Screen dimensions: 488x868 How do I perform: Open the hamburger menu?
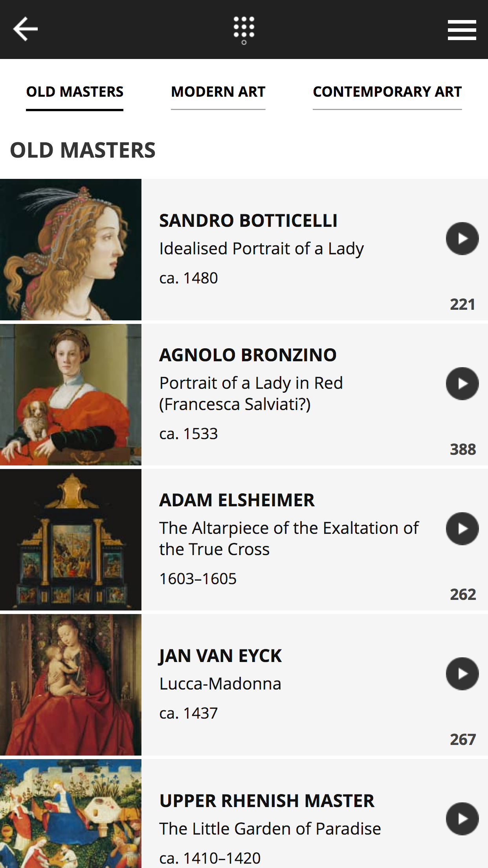click(462, 30)
